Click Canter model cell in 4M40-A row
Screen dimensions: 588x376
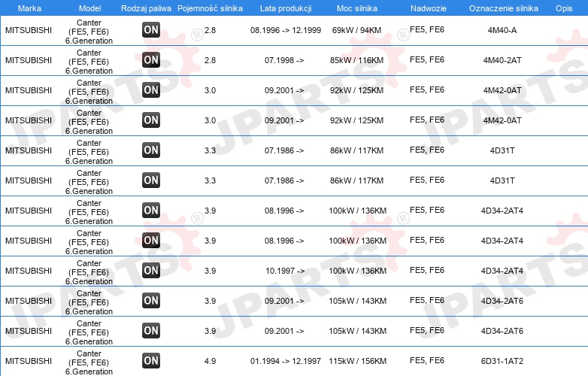[x=89, y=32]
